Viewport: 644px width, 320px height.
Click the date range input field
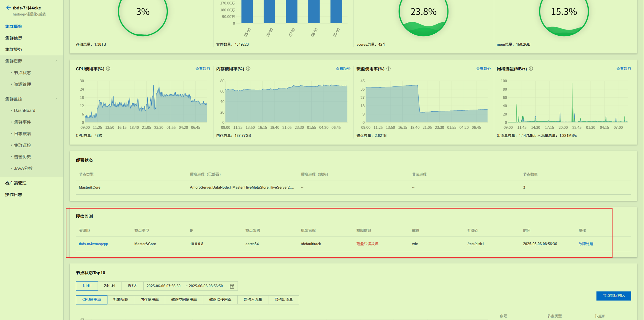click(185, 286)
